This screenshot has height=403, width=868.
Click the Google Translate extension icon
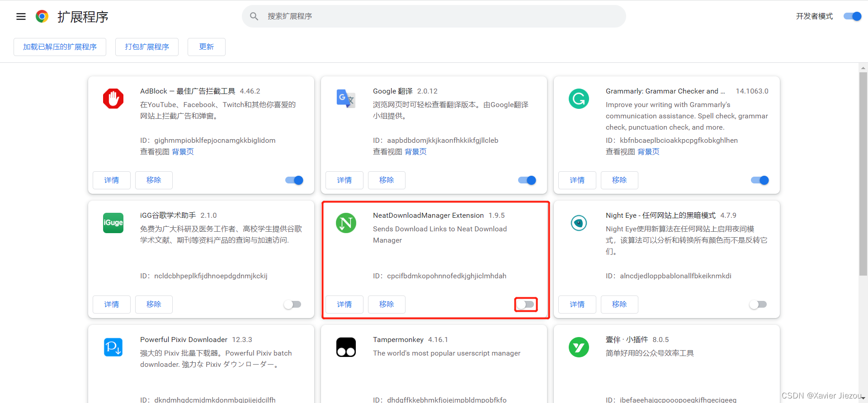click(x=346, y=98)
